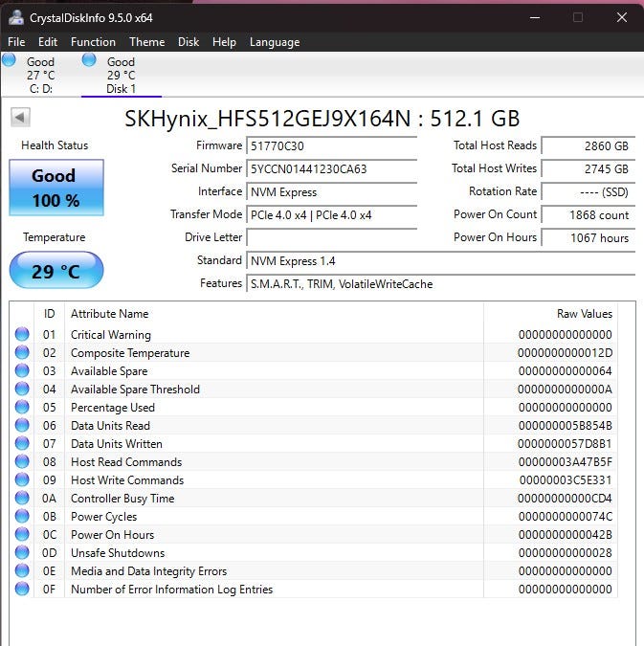Click the Power On Hours value 1067 hours
The height and width of the screenshot is (646, 644).
(588, 238)
